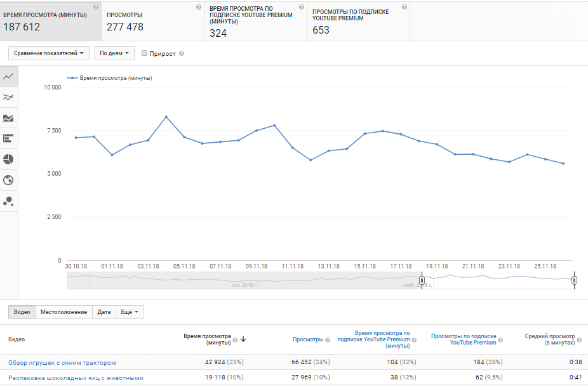This screenshot has width=588, height=387.
Task: Expand the По дням period dropdown
Action: (x=114, y=53)
